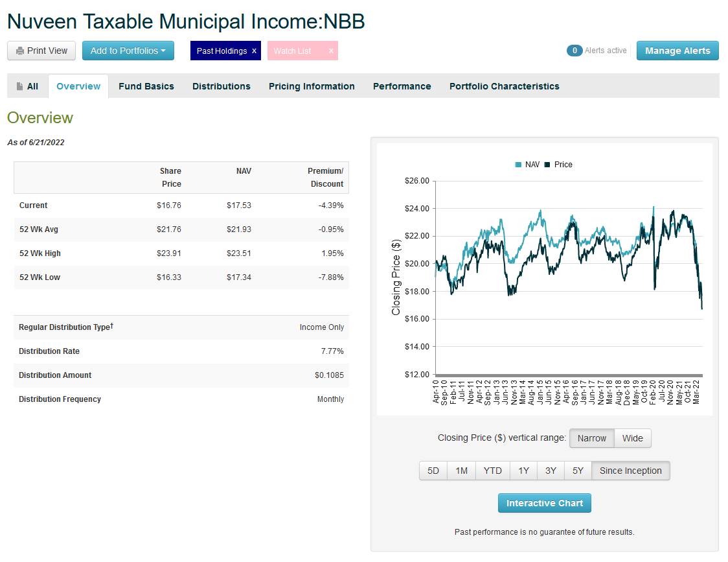Set vertical range to Narrow
Image resolution: width=728 pixels, height=562 pixels.
(592, 438)
